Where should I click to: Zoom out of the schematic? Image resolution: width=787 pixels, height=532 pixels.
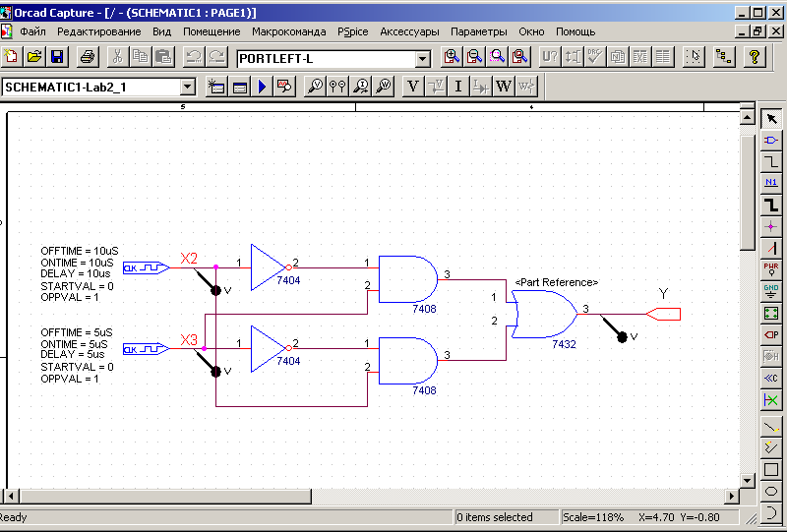pyautogui.click(x=474, y=57)
